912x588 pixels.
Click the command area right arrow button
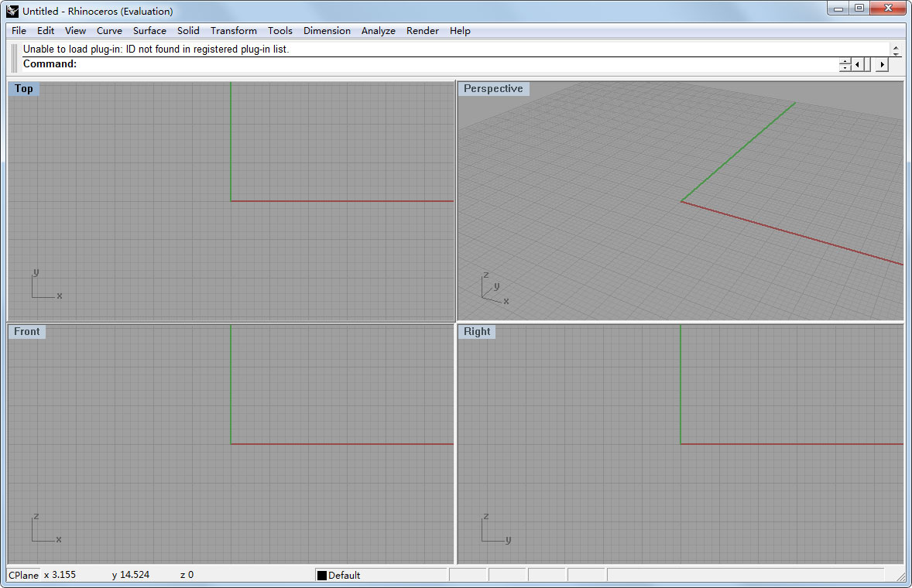[x=883, y=64]
